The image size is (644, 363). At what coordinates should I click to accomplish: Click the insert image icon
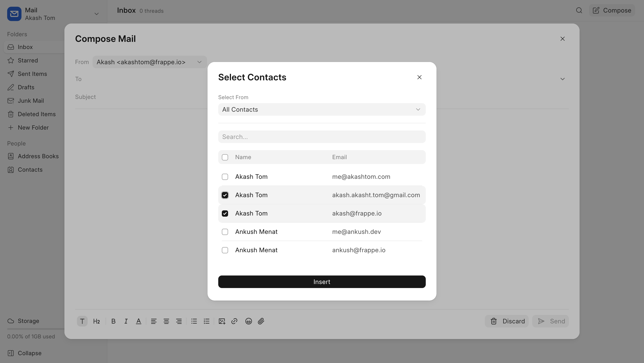222,321
